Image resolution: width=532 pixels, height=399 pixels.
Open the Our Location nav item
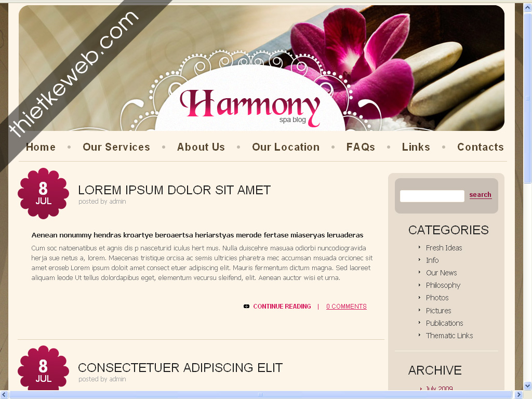click(x=286, y=147)
